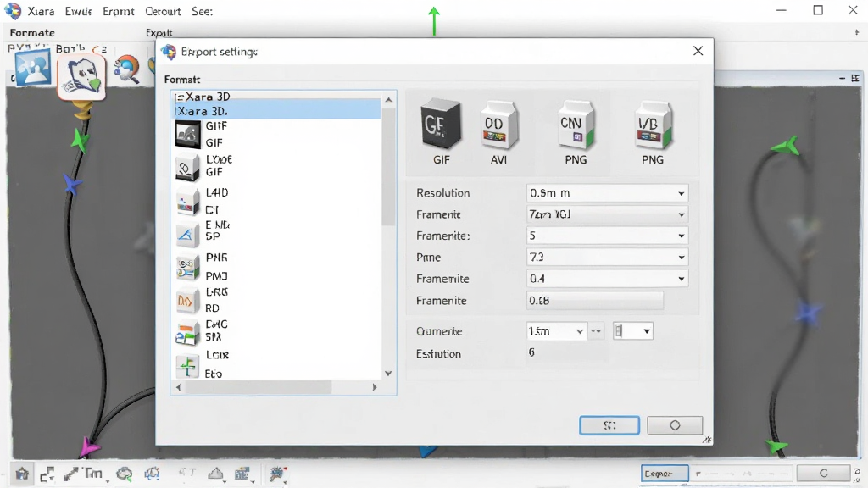Click the triangle shape icon in bottom toolbar

click(x=215, y=474)
